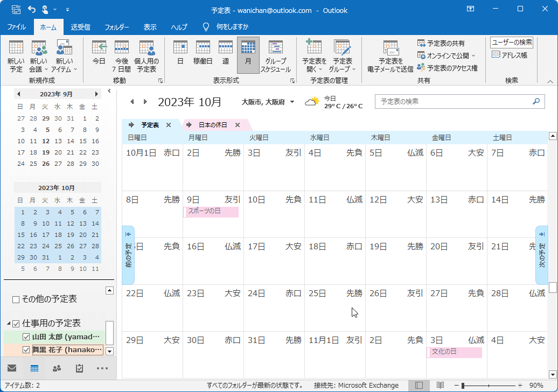Switch to the Mail module

[12, 368]
